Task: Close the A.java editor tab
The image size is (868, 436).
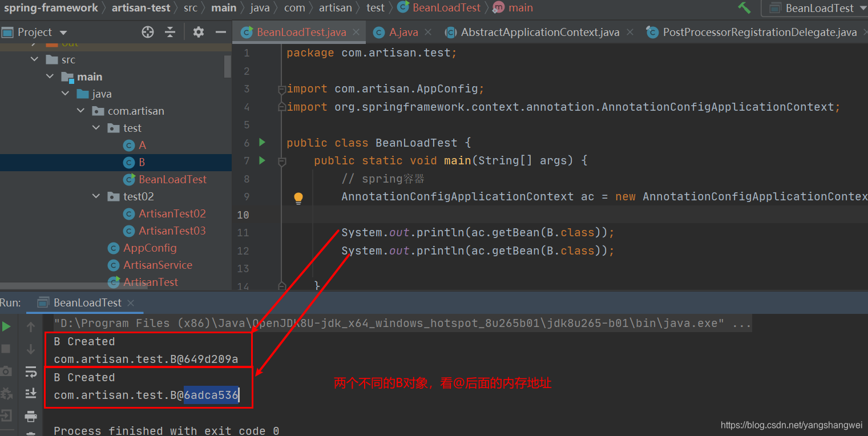Action: tap(429, 32)
